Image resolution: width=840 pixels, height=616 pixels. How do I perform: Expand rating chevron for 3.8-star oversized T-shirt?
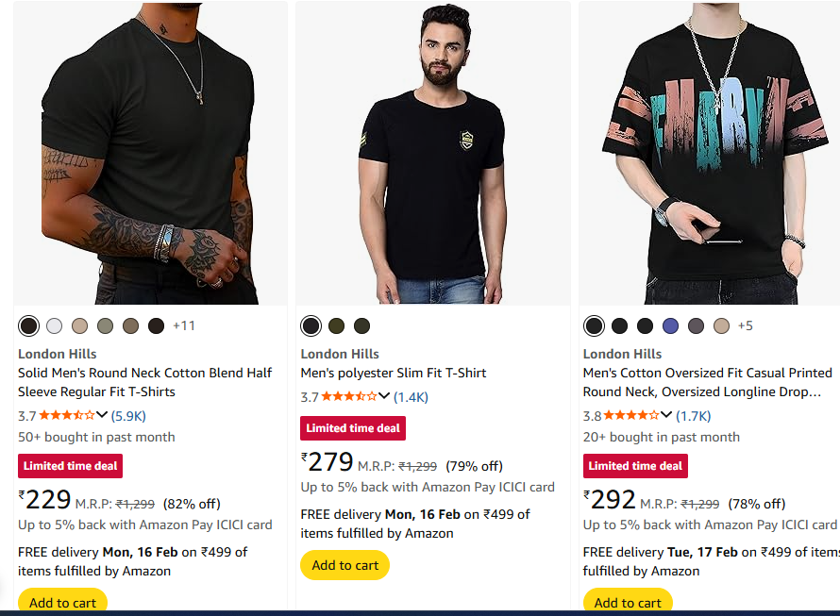pyautogui.click(x=666, y=415)
